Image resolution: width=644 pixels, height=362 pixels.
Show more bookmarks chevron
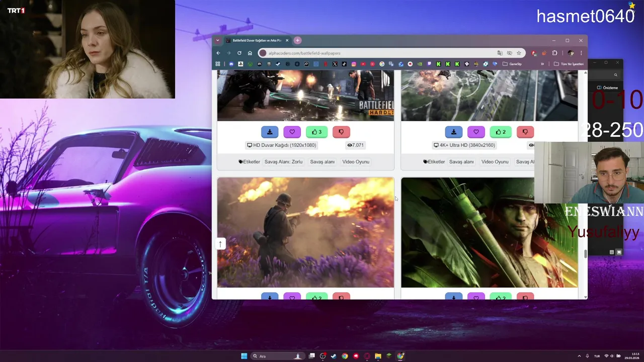542,64
